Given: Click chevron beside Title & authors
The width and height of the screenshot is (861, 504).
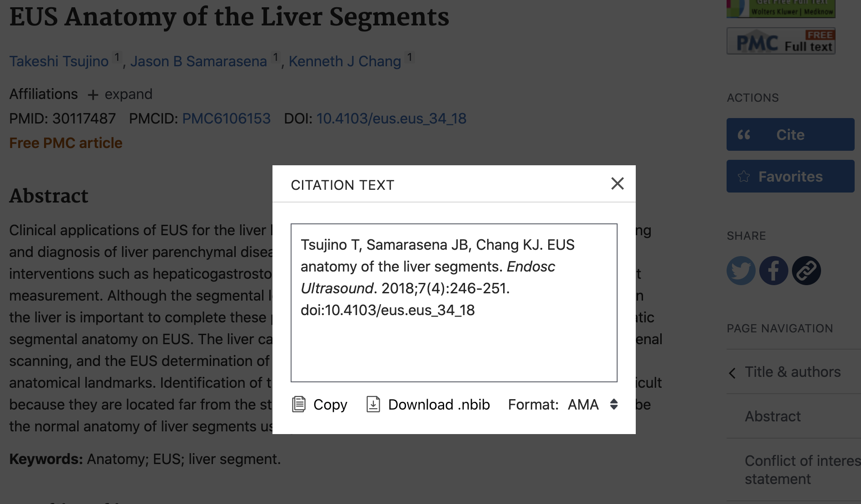Looking at the screenshot, I should pyautogui.click(x=732, y=373).
